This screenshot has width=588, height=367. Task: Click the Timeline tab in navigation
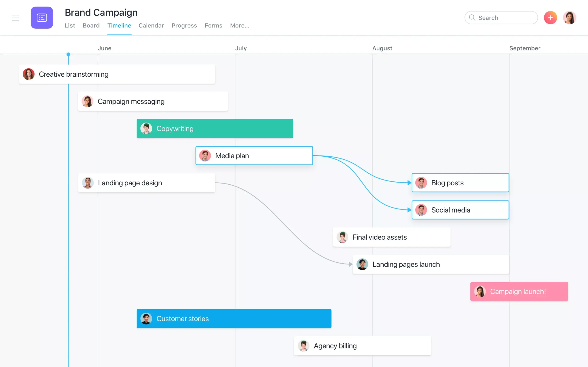pos(119,25)
